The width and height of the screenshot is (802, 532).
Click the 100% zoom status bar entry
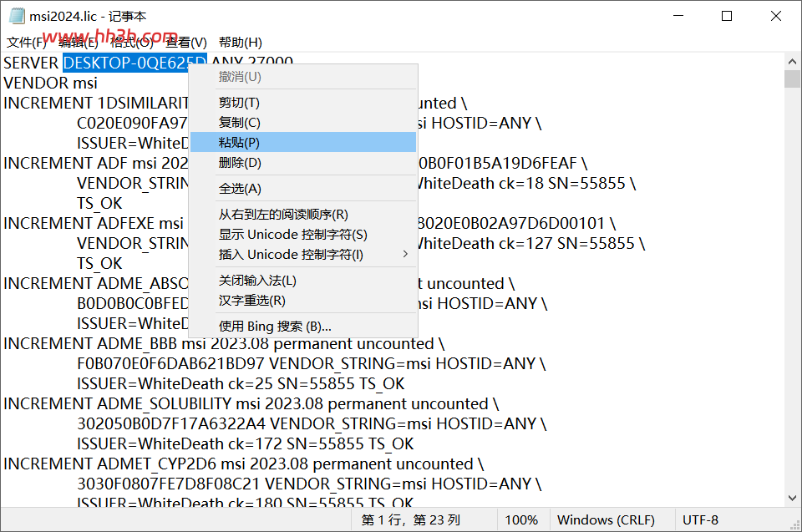click(x=521, y=519)
